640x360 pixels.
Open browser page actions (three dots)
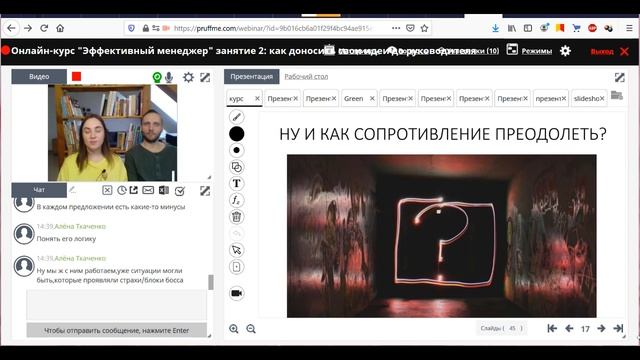396,28
